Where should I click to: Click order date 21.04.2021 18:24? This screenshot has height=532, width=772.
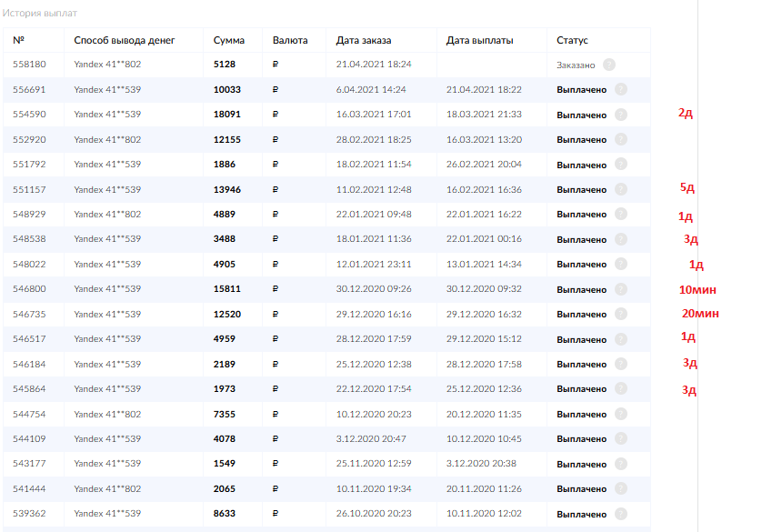(x=374, y=64)
